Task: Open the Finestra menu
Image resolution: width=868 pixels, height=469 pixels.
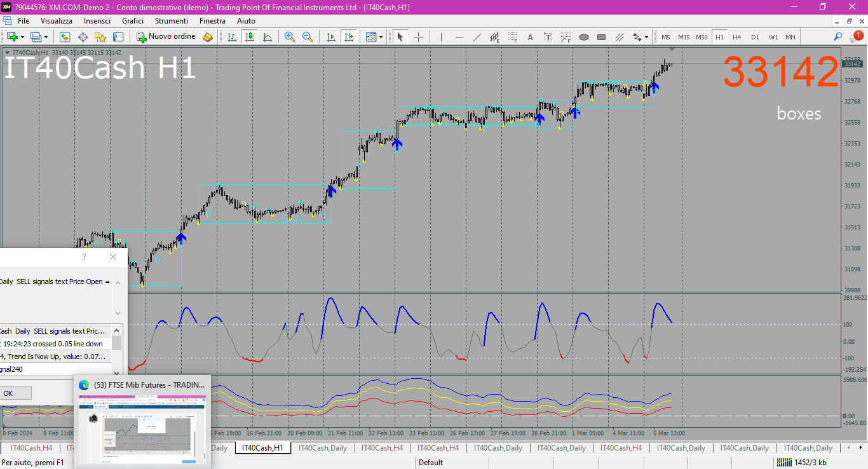Action: click(212, 21)
